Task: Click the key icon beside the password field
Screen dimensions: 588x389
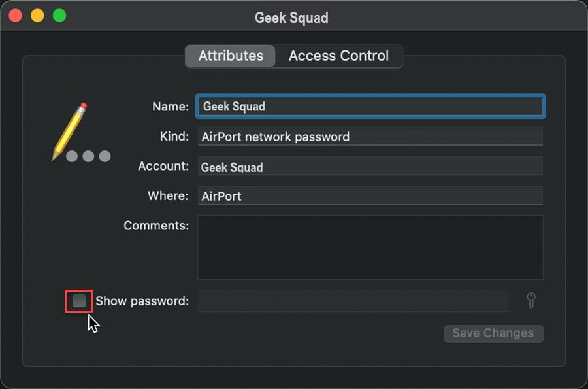Action: tap(531, 301)
